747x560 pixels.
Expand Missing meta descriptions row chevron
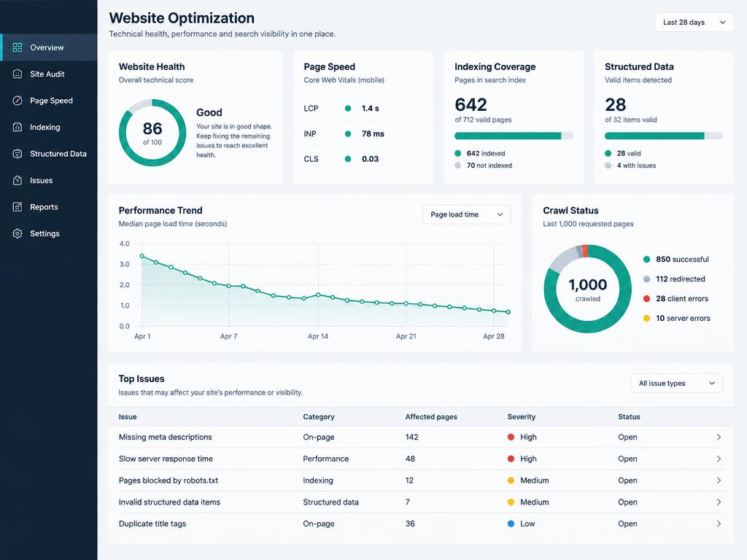click(719, 437)
